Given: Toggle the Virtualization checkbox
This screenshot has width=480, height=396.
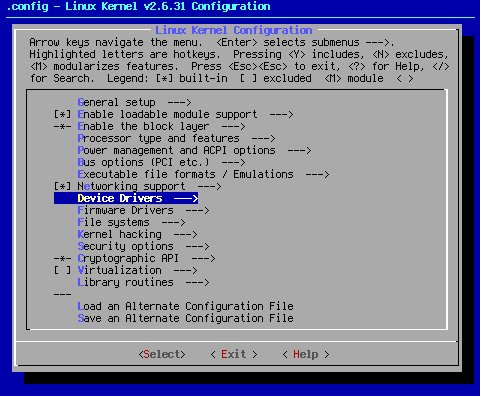Looking at the screenshot, I should tap(63, 270).
